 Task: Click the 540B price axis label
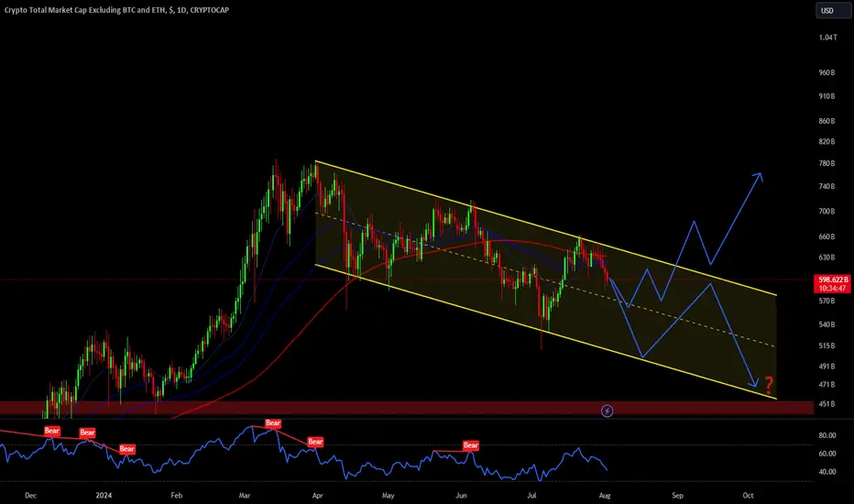tap(827, 324)
